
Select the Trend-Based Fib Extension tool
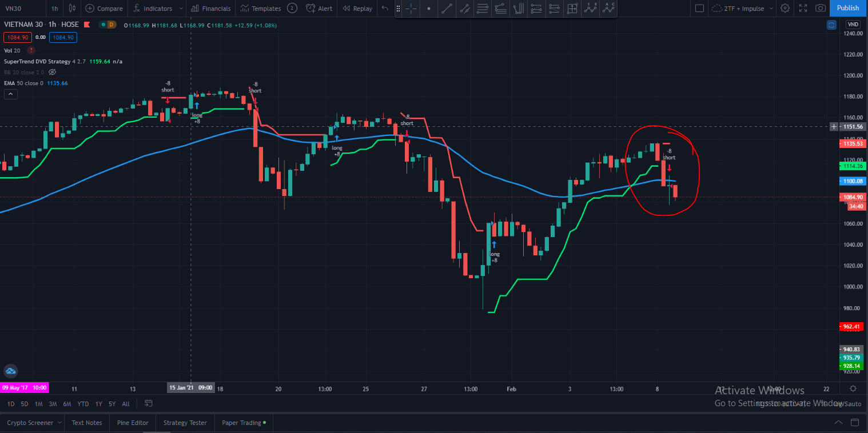[x=500, y=9]
